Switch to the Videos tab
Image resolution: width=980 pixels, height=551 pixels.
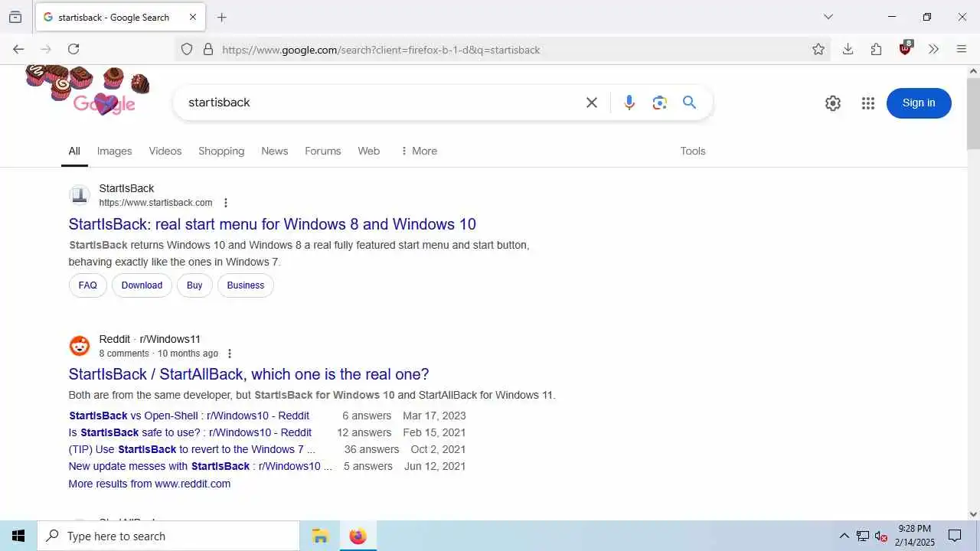click(165, 151)
